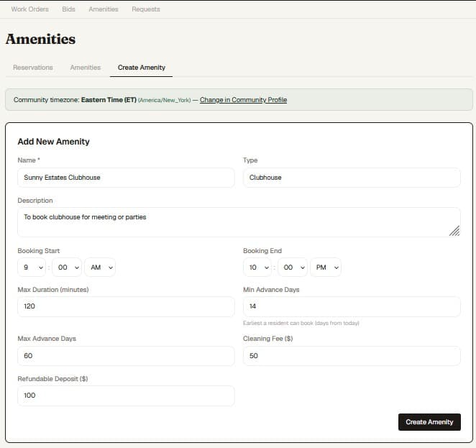The image size is (476, 448).
Task: Click the Cleaning Fee ($) label
Action: coord(267,339)
